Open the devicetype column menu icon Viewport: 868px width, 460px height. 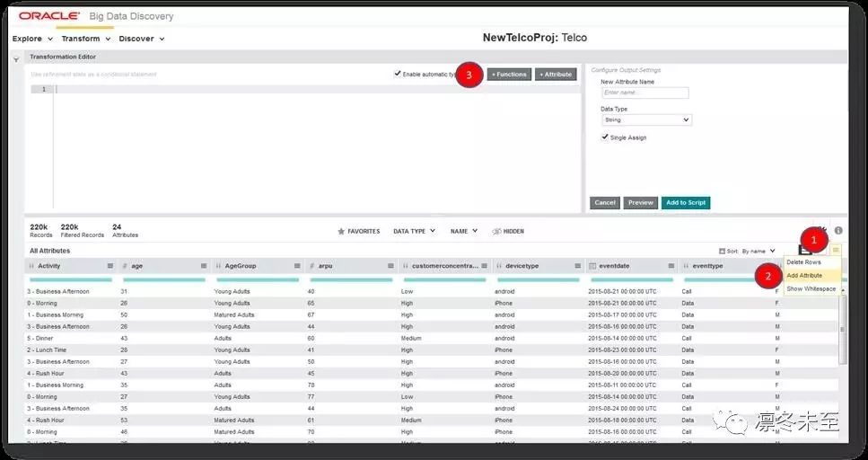coord(578,266)
